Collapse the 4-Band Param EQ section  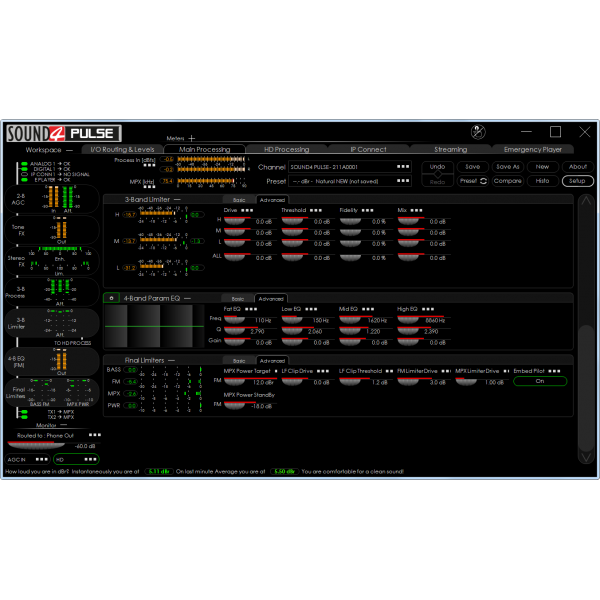point(187,298)
